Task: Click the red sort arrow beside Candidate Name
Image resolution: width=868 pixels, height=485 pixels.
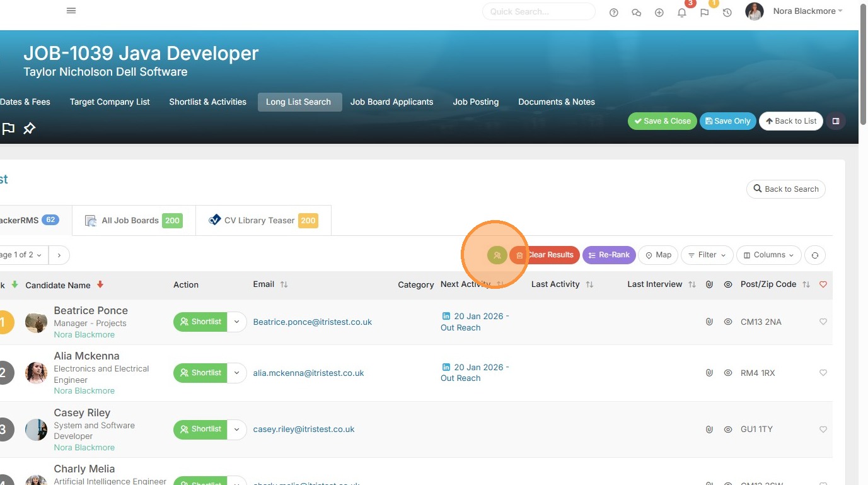Action: click(100, 285)
